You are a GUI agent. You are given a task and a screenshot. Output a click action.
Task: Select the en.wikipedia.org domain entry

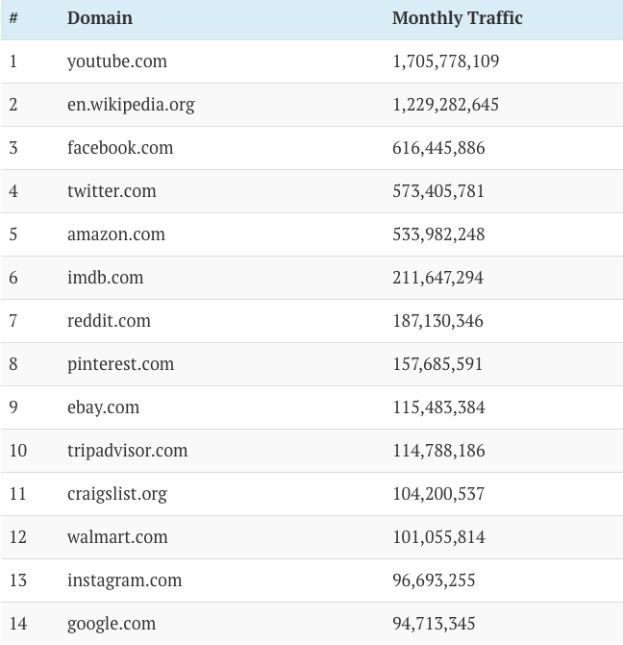(x=131, y=105)
